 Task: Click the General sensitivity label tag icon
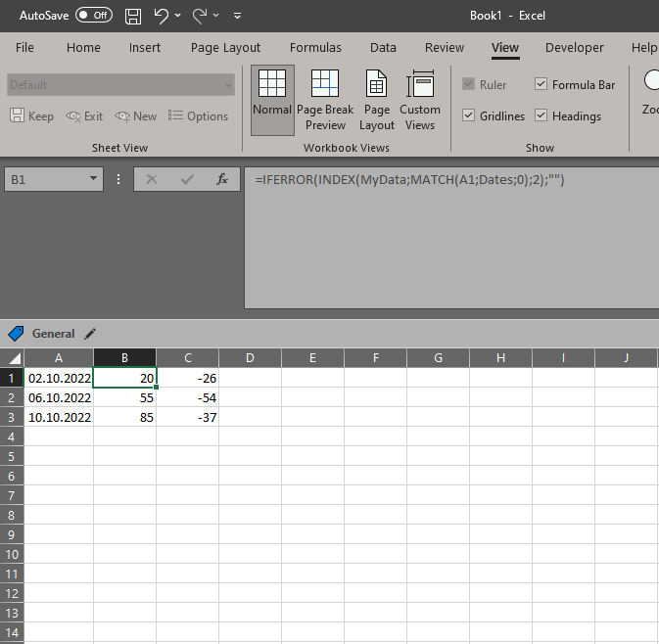[x=17, y=333]
